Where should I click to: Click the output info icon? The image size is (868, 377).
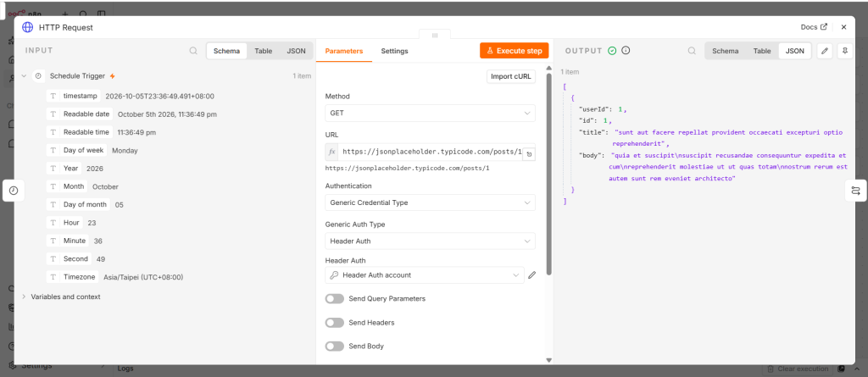pos(626,50)
